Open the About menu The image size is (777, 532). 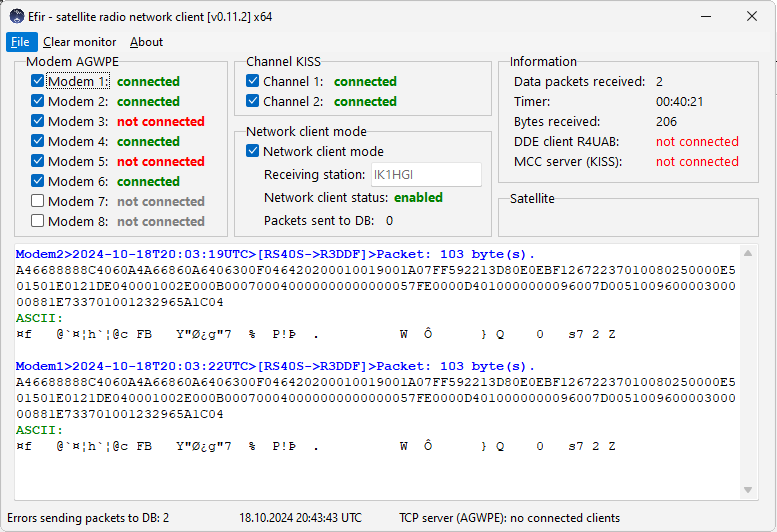click(146, 42)
